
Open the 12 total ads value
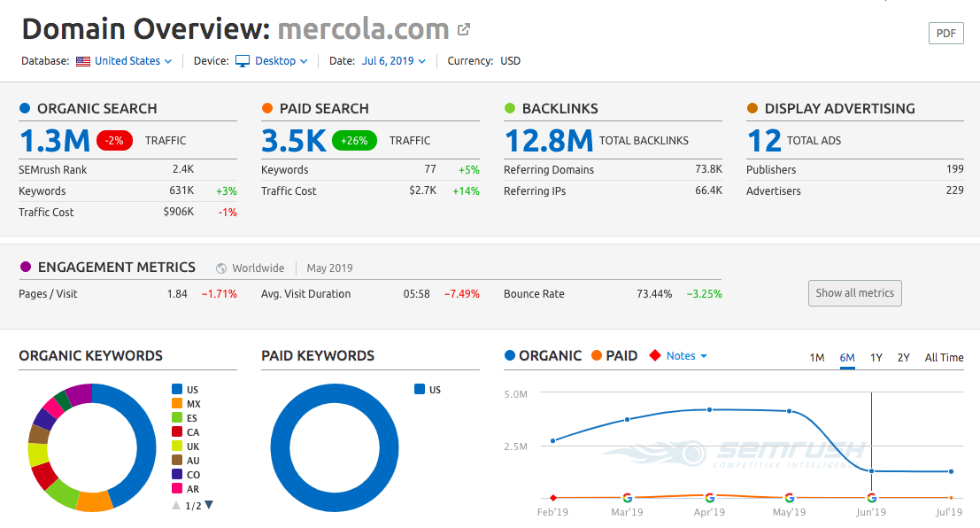pos(764,141)
